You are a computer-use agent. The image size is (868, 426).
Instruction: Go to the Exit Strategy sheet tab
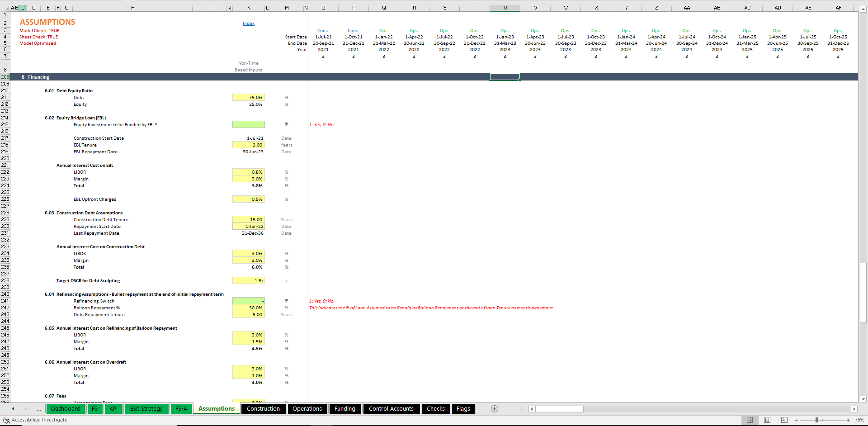[x=146, y=409]
